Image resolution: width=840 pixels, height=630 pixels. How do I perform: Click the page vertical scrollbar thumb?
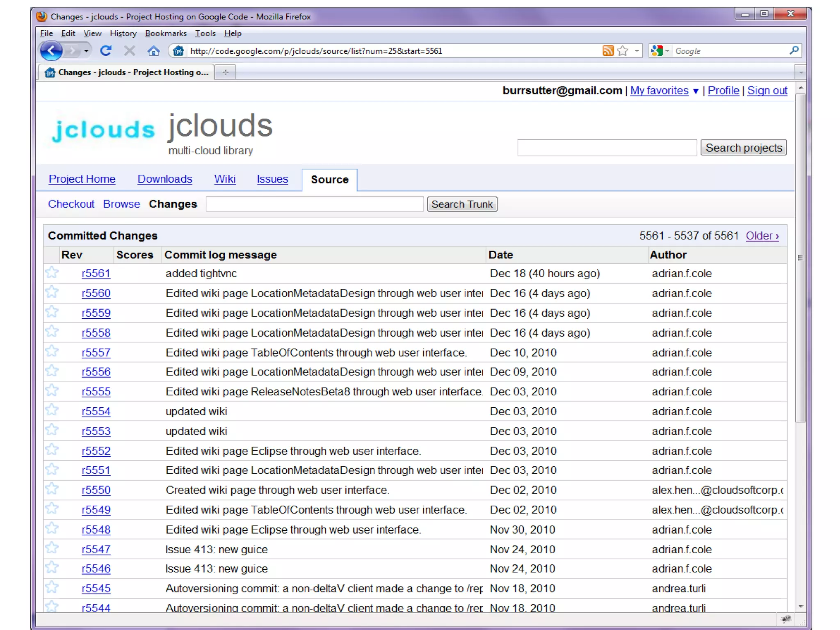[x=800, y=258]
